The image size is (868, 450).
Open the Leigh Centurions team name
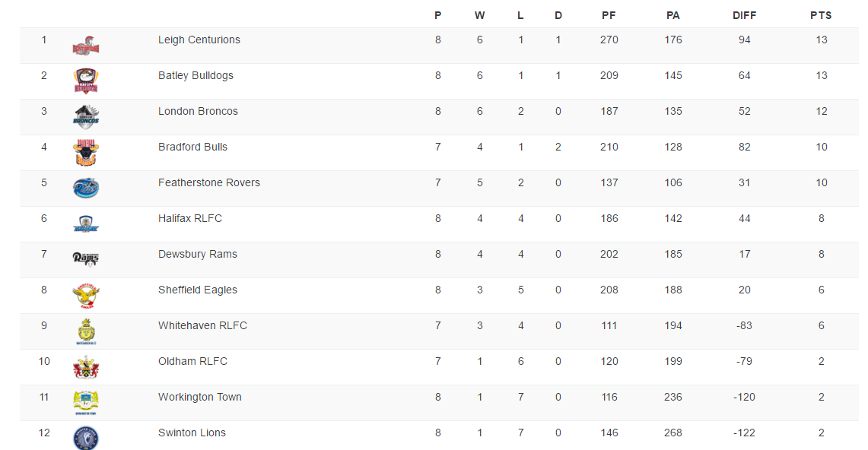click(199, 40)
